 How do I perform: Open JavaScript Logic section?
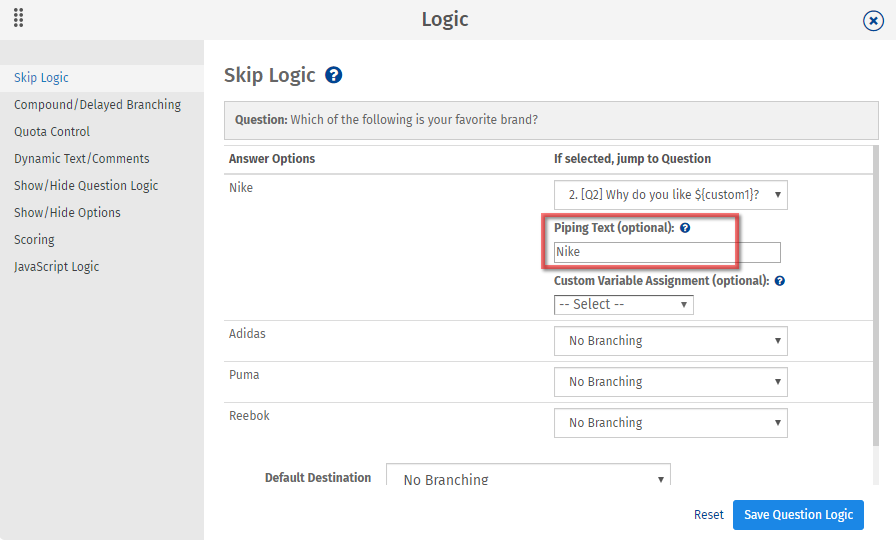pyautogui.click(x=57, y=267)
